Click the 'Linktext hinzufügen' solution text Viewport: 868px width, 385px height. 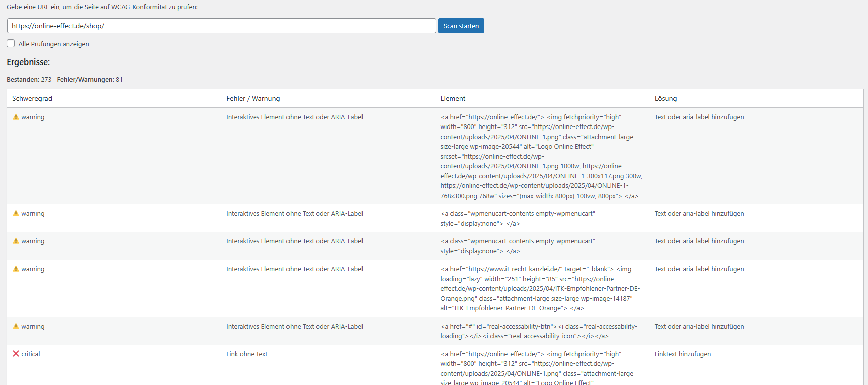682,354
